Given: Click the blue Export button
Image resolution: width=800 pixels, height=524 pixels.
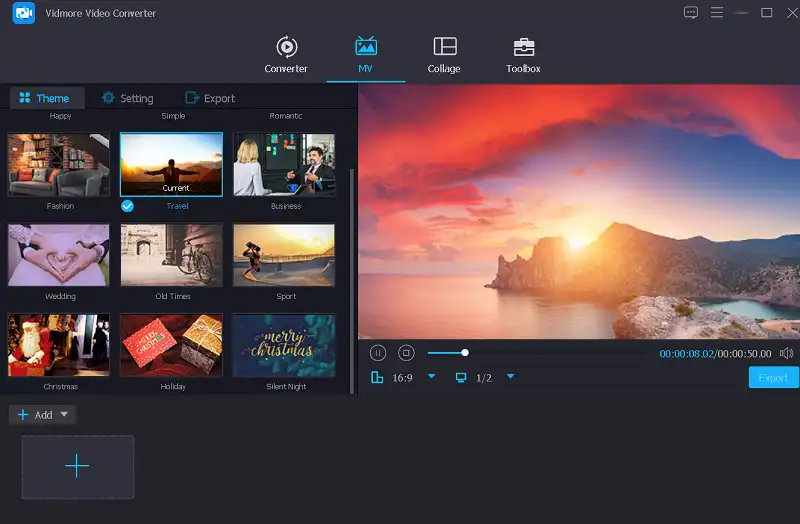Looking at the screenshot, I should click(x=773, y=378).
